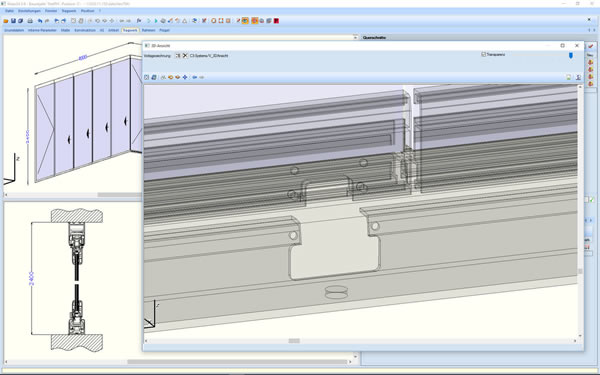Switch to the Artikel tab
Screen dimensions: 600x375
click(113, 30)
